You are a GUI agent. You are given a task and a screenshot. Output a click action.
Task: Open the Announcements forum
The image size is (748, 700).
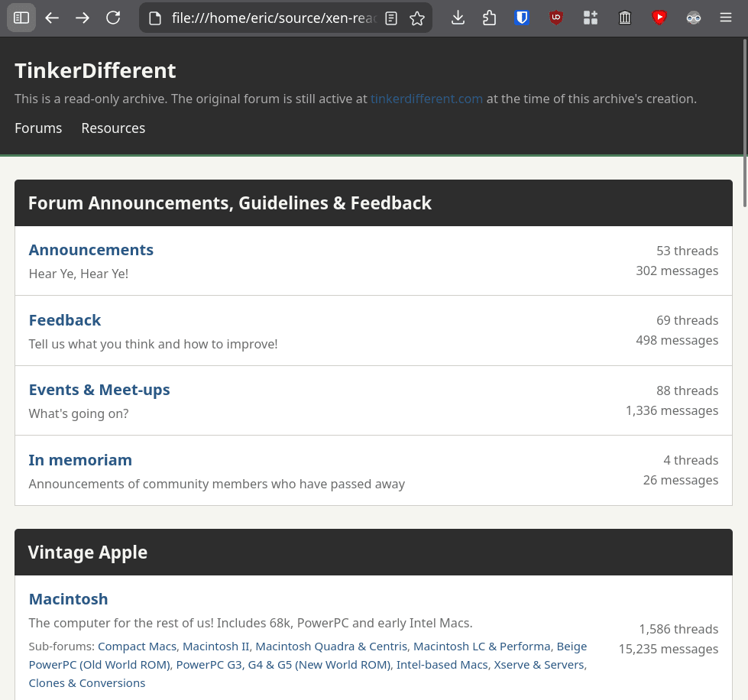coord(91,250)
